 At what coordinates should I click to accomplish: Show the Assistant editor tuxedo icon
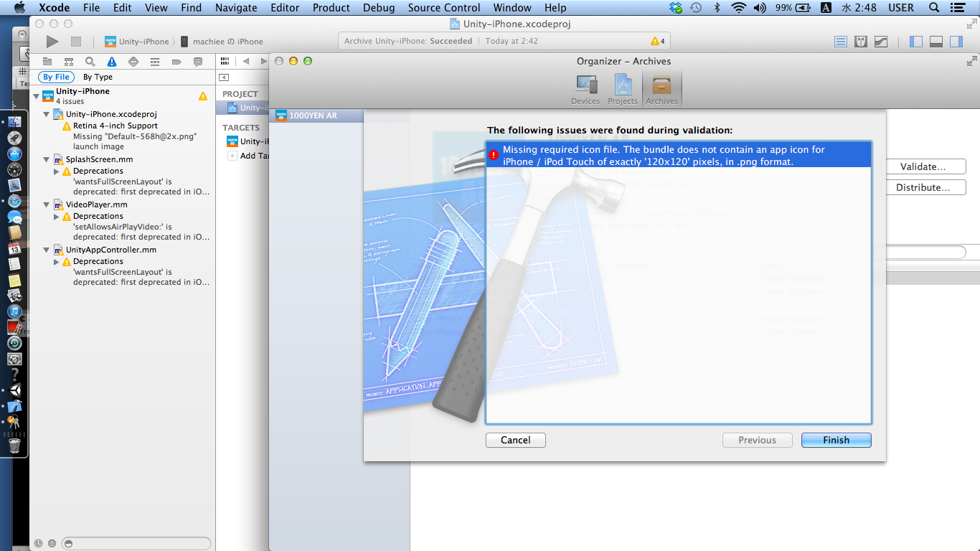[861, 42]
